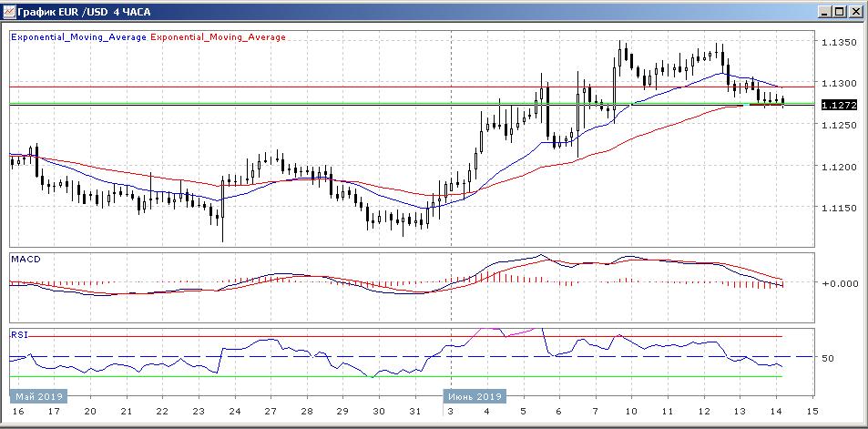Viewport: 868px width, 429px height.
Task: Click date 12 on the time axis
Action: pos(704,412)
